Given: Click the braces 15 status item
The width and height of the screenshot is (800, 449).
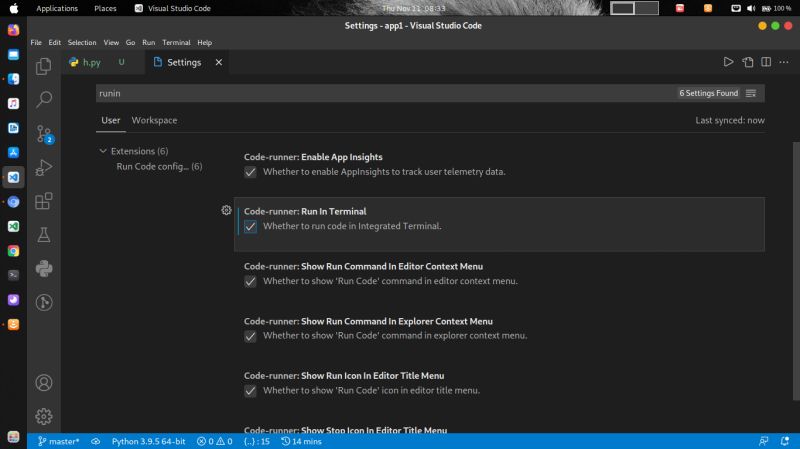Looking at the screenshot, I should click(257, 441).
